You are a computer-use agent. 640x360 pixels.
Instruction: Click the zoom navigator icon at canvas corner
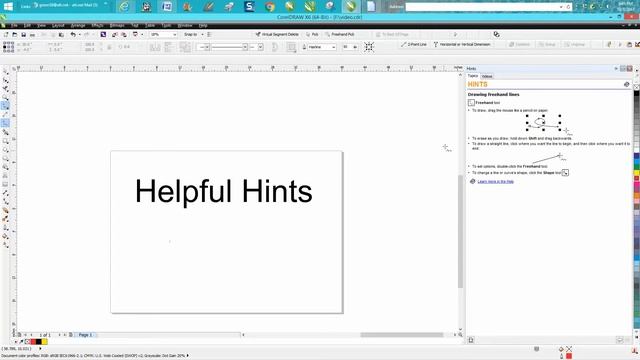460,335
